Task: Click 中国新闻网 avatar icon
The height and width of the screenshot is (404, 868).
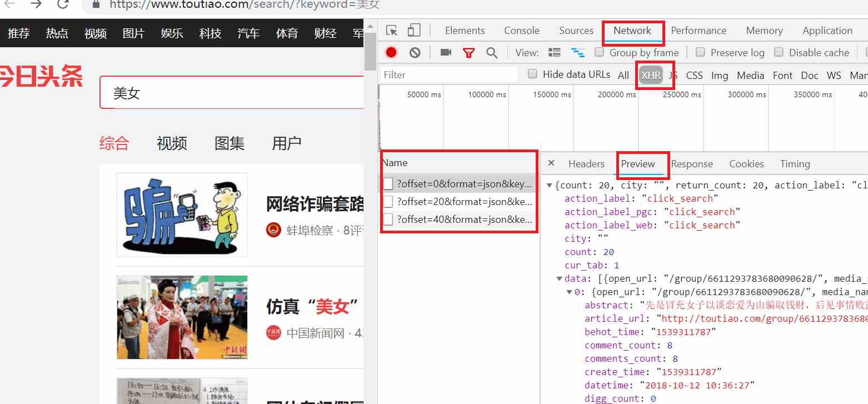Action: (273, 333)
